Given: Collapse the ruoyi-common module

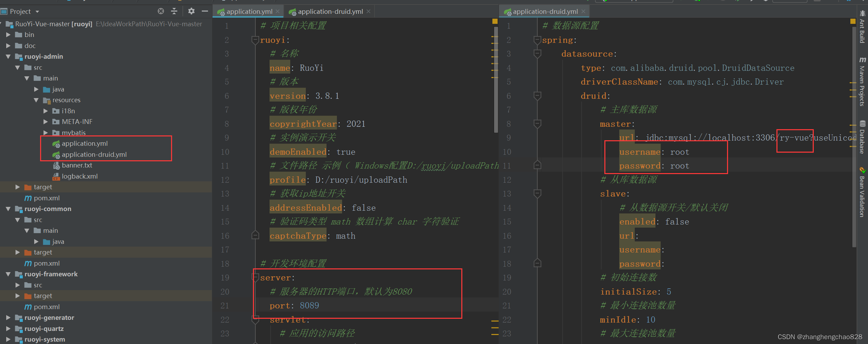Looking at the screenshot, I should pos(8,209).
